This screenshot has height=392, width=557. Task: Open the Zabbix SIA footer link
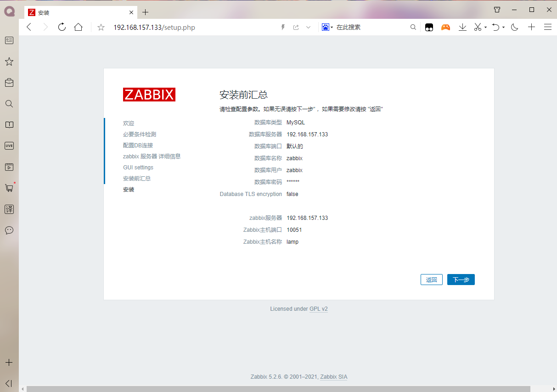[334, 377]
